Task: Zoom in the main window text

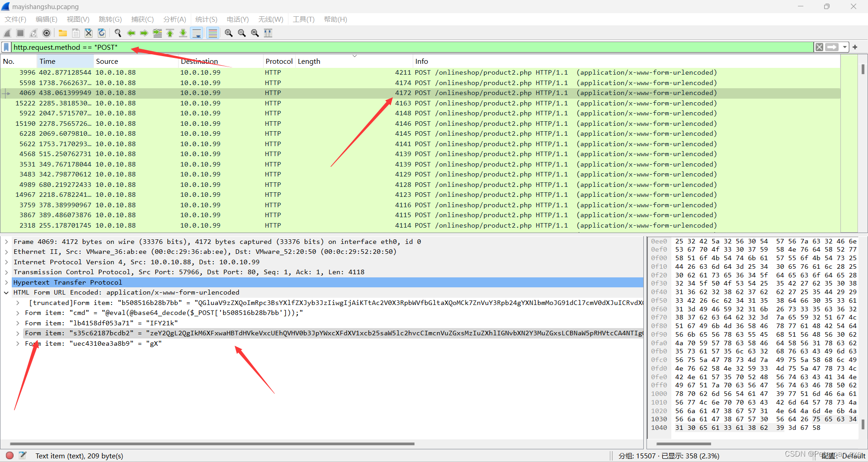Action: pos(229,33)
